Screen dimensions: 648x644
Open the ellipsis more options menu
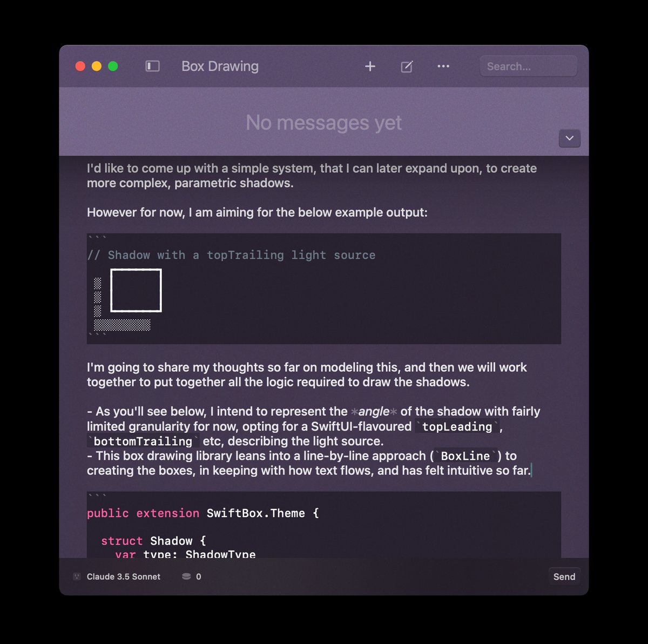click(x=443, y=66)
